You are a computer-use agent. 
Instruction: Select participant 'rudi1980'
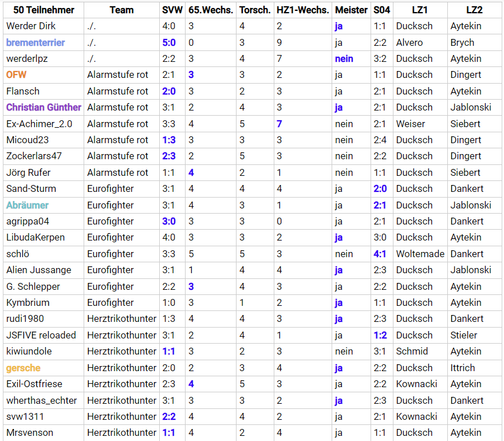(25, 318)
